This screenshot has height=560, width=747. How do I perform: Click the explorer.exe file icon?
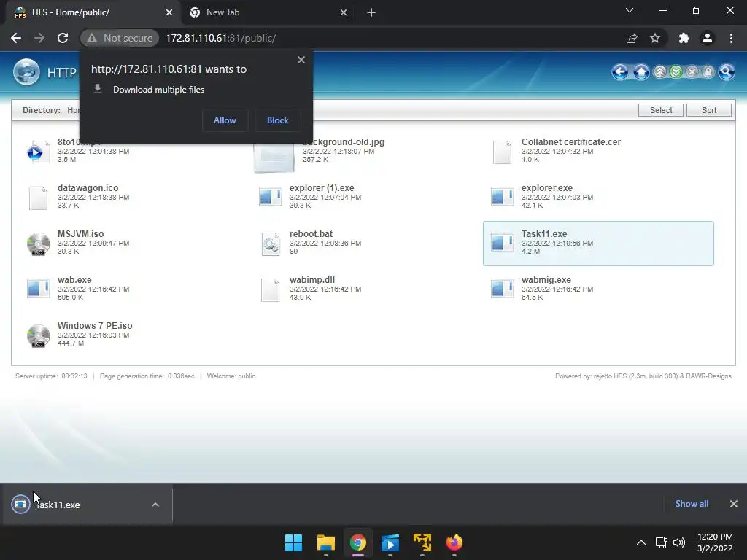coord(502,196)
